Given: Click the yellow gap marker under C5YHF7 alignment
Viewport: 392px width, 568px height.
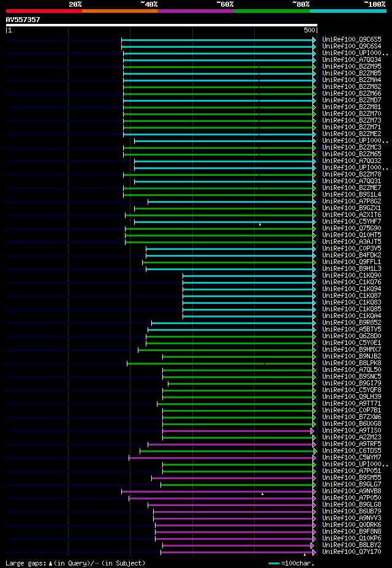Looking at the screenshot, I should pos(260,225).
